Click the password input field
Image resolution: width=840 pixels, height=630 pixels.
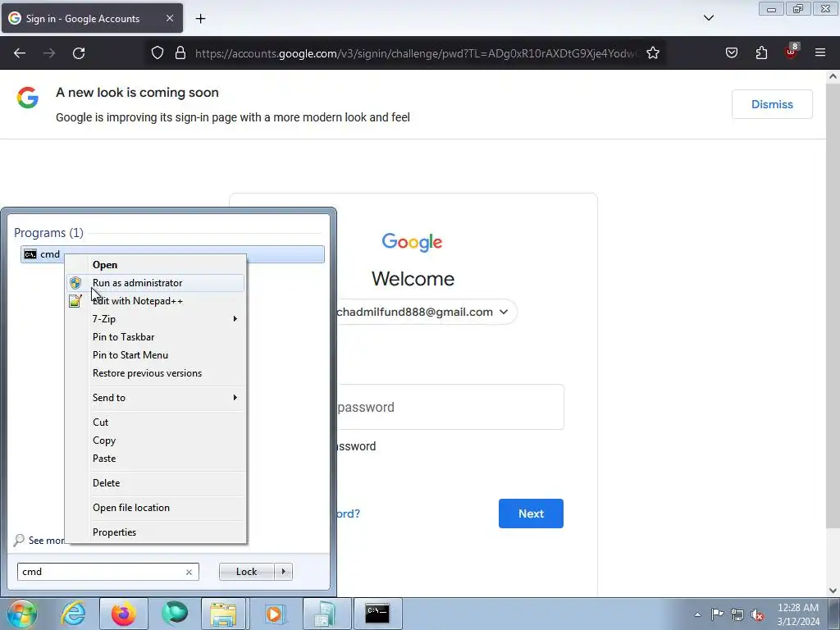point(450,407)
